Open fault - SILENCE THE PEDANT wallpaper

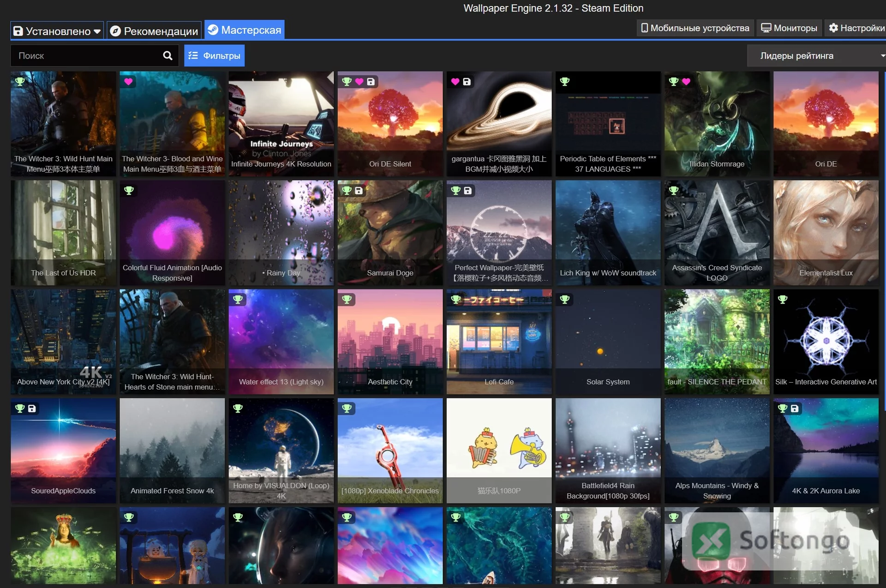(717, 342)
